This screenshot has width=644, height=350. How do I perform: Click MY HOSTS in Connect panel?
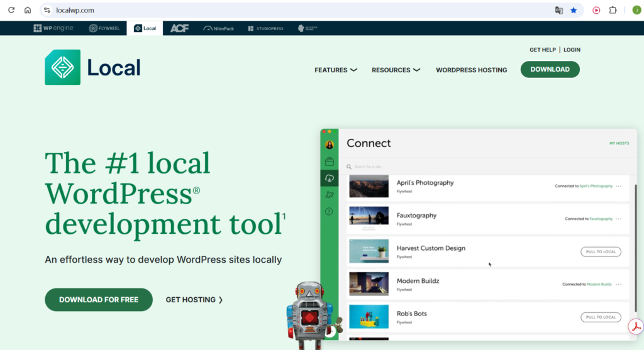pos(619,143)
